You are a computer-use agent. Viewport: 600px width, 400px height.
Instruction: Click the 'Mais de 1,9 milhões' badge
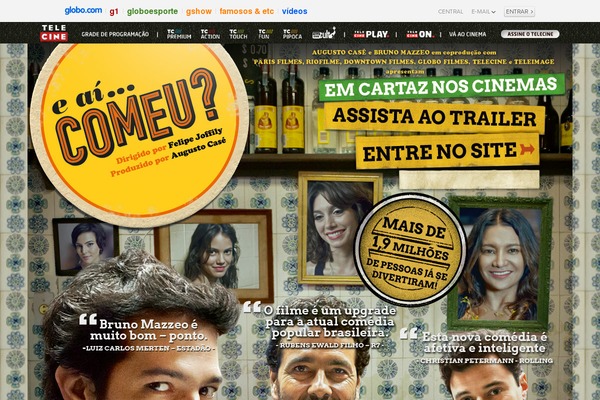[x=410, y=250]
